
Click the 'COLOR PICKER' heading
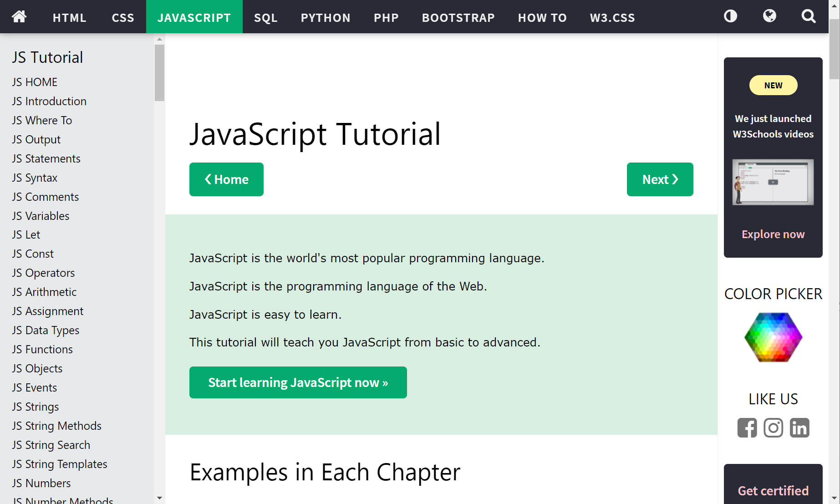pyautogui.click(x=773, y=294)
